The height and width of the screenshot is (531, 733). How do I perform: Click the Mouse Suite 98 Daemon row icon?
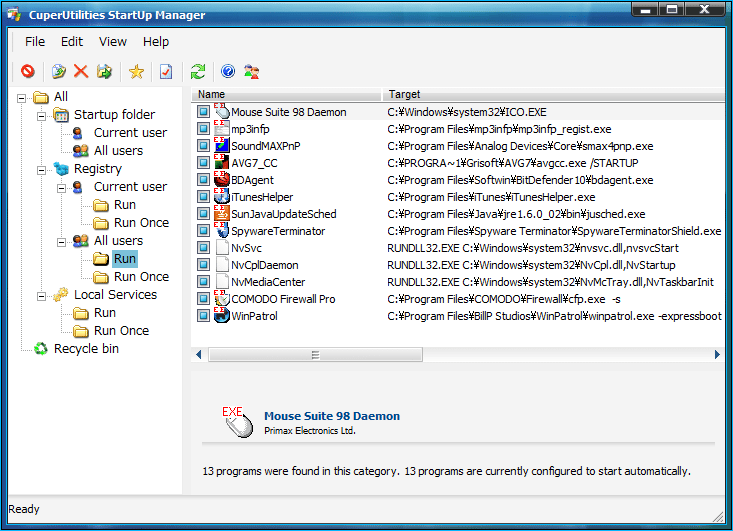point(222,111)
